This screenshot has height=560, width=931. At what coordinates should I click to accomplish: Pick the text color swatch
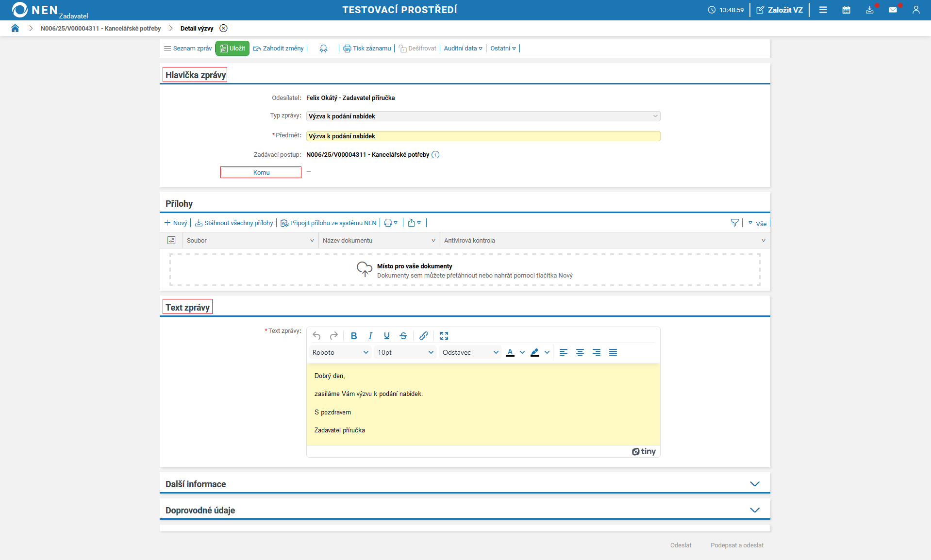click(510, 353)
